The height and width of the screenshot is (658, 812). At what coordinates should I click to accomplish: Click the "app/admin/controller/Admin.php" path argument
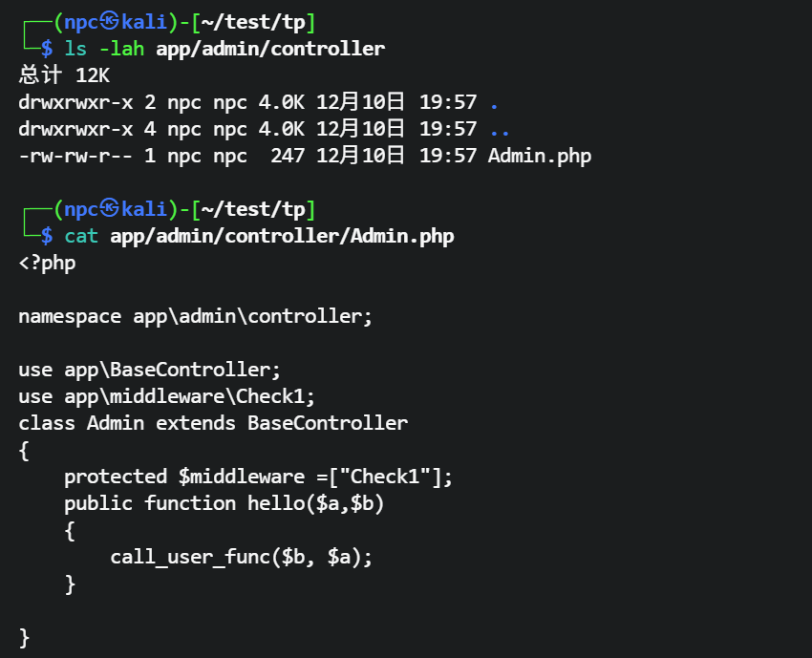pyautogui.click(x=282, y=236)
